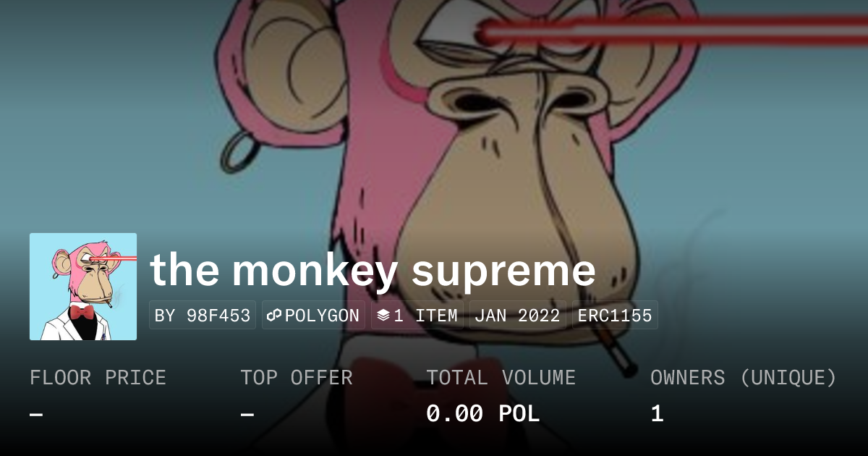This screenshot has height=456, width=868.
Task: Click the Polygon chain logo icon
Action: [x=274, y=316]
